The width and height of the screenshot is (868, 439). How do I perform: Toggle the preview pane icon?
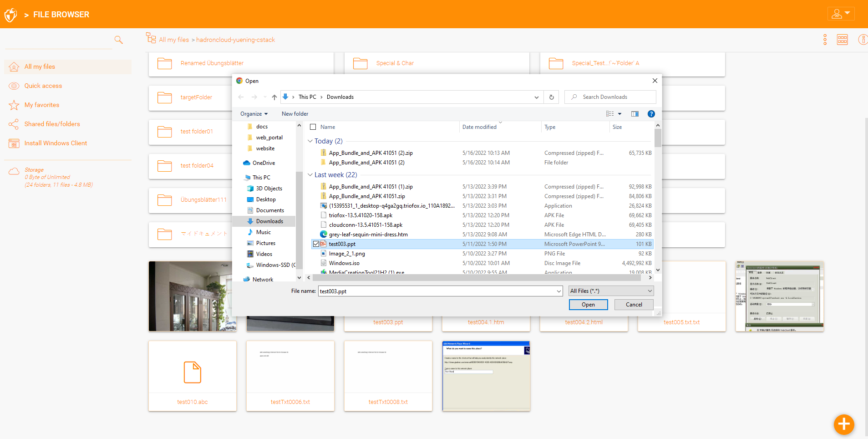point(635,114)
